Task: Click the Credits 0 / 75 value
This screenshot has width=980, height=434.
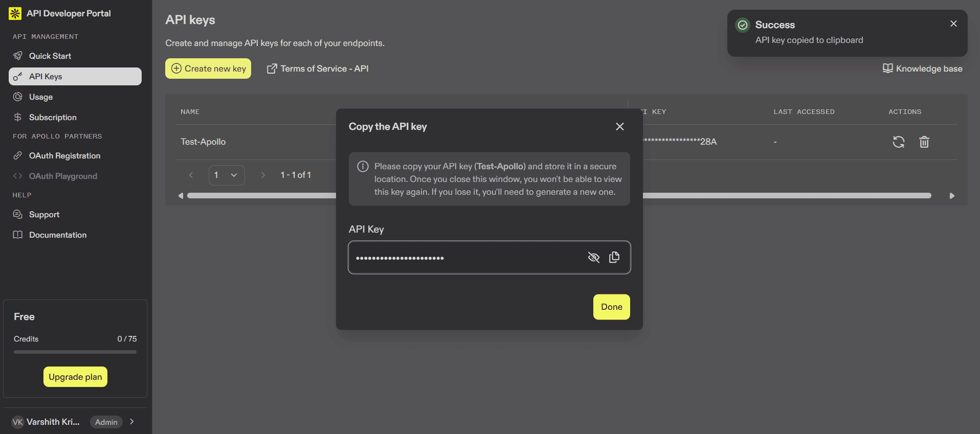Action: pos(127,339)
